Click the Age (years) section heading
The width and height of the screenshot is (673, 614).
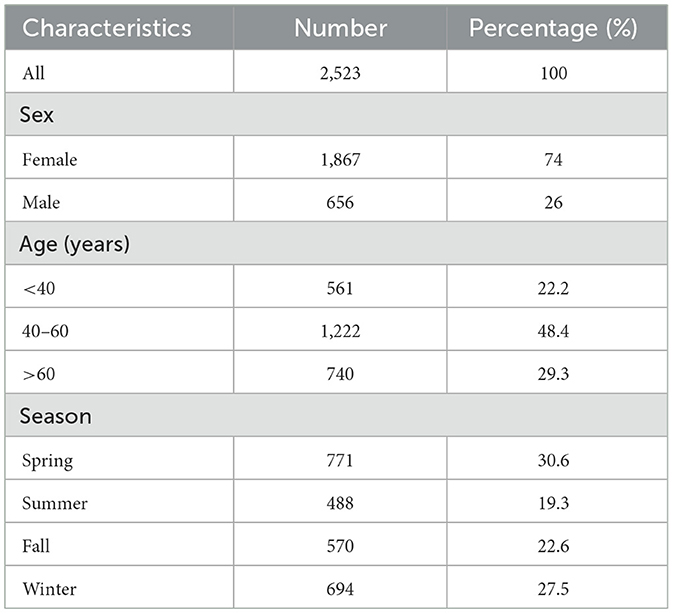point(76,244)
